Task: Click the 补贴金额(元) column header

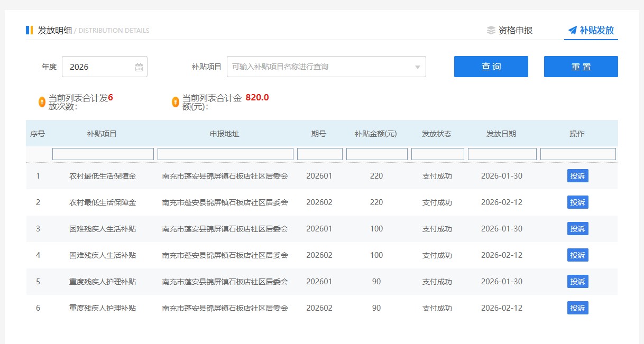Action: pos(376,134)
